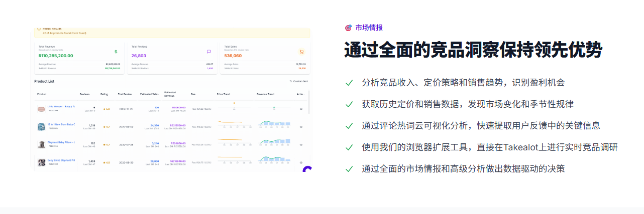Open the Elephant Baby Pillow product link
The height and width of the screenshot is (214, 644).
pyautogui.click(x=61, y=142)
